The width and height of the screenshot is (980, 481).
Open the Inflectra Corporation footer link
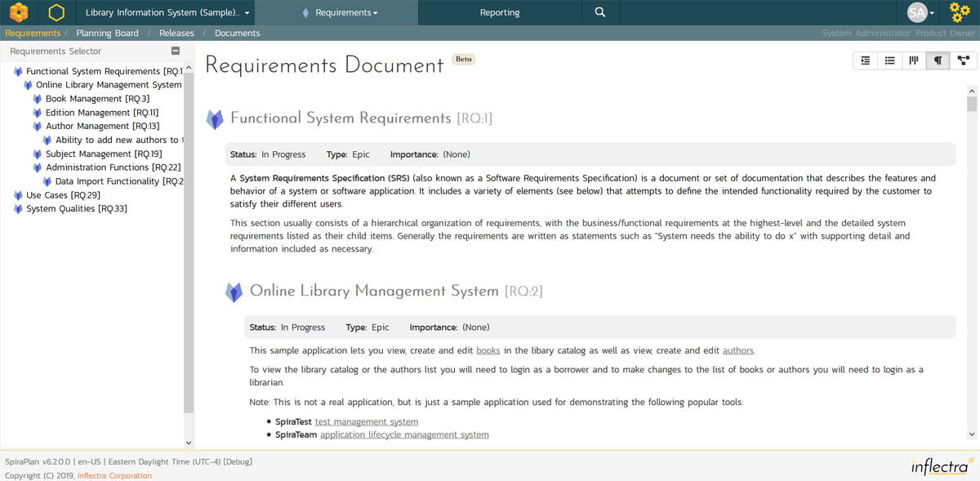114,475
